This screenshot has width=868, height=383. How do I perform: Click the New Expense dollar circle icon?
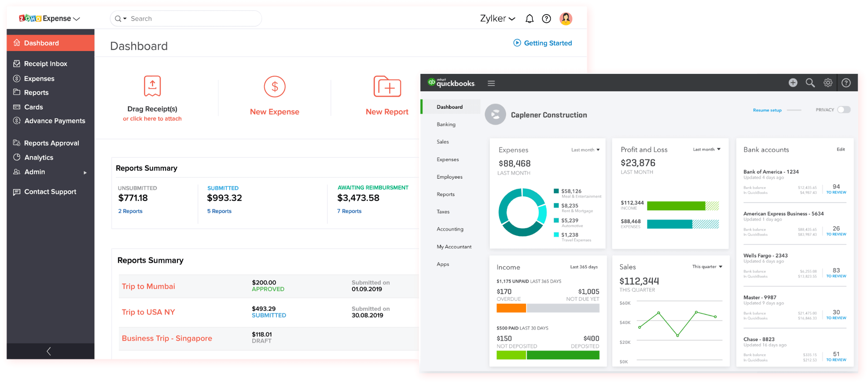[x=275, y=87]
